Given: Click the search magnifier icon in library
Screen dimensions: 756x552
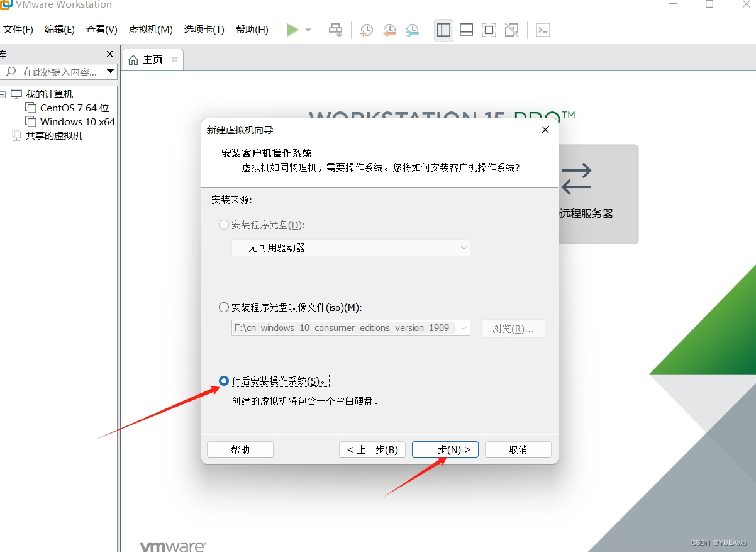Looking at the screenshot, I should pos(11,72).
